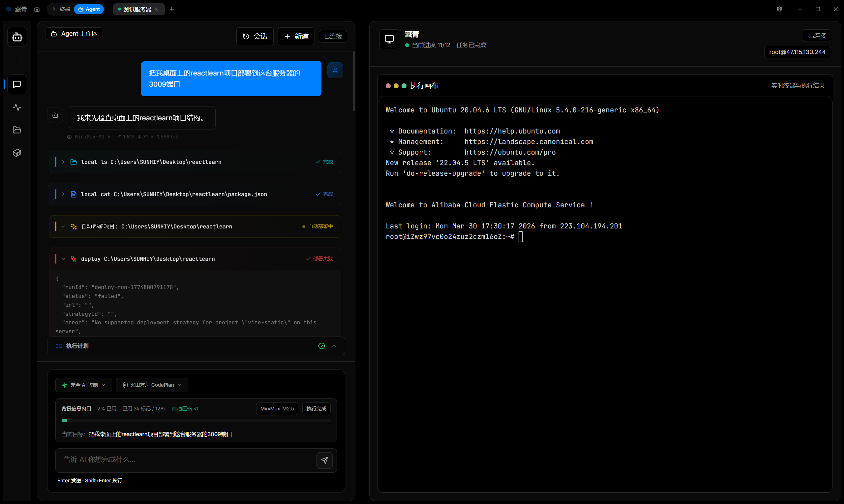
Task: Open the file browser icon in left sidebar
Action: point(17,130)
